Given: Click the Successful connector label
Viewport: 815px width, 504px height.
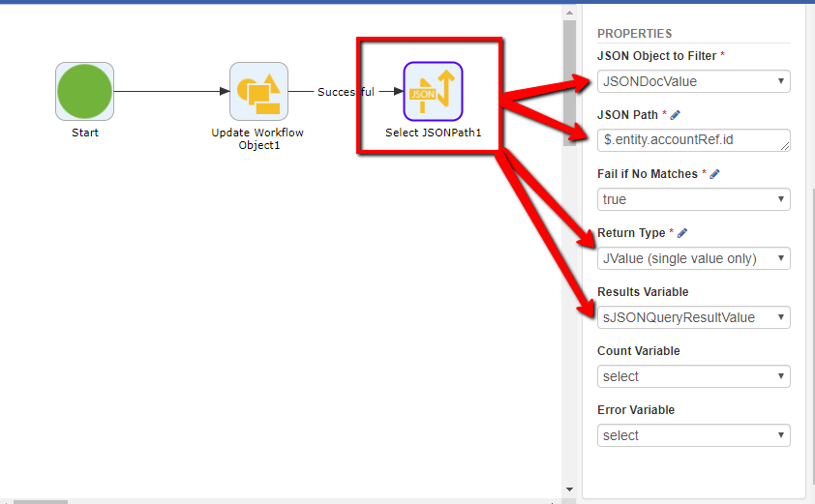Looking at the screenshot, I should [346, 92].
